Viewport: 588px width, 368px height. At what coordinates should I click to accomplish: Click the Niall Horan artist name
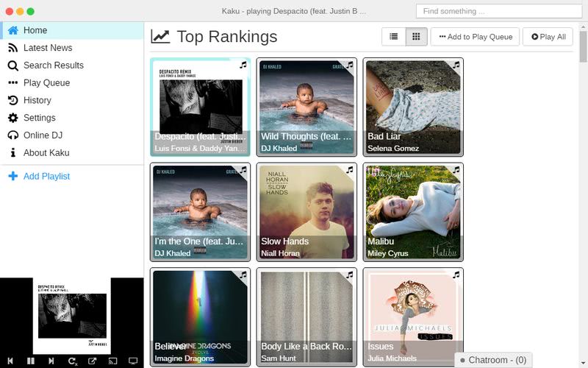click(x=280, y=253)
